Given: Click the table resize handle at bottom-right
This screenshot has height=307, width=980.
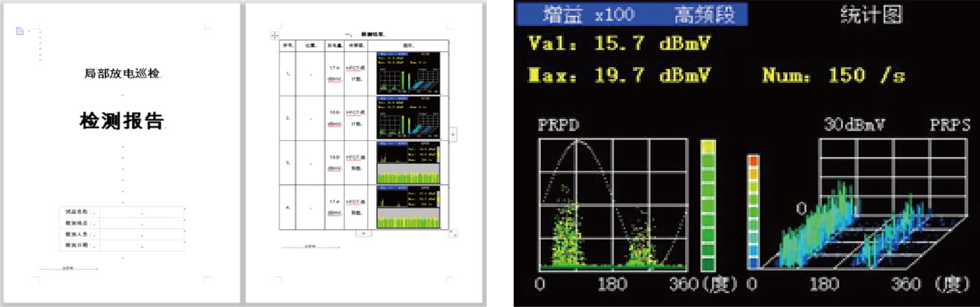Looking at the screenshot, I should [x=452, y=233].
